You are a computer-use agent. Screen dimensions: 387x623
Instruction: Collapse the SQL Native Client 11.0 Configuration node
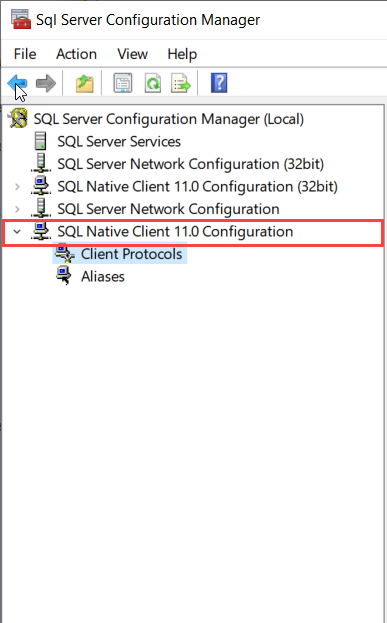click(x=17, y=231)
